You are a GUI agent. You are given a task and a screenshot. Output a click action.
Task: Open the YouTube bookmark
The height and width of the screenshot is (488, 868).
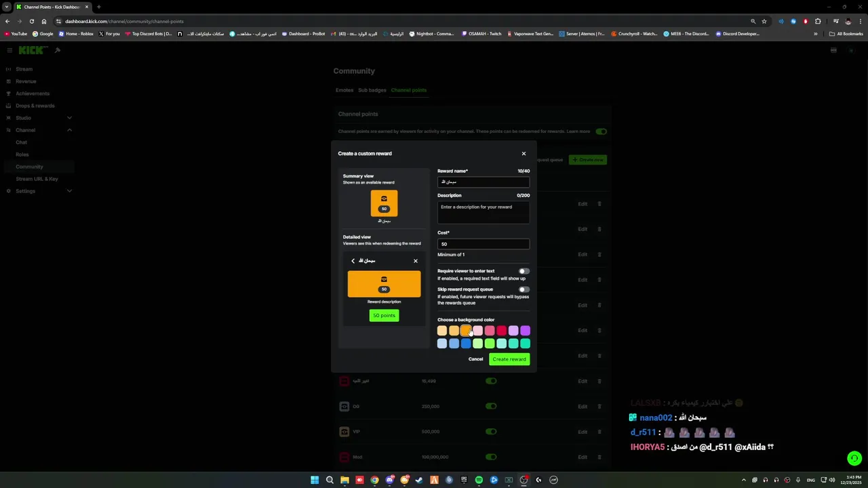(x=16, y=34)
